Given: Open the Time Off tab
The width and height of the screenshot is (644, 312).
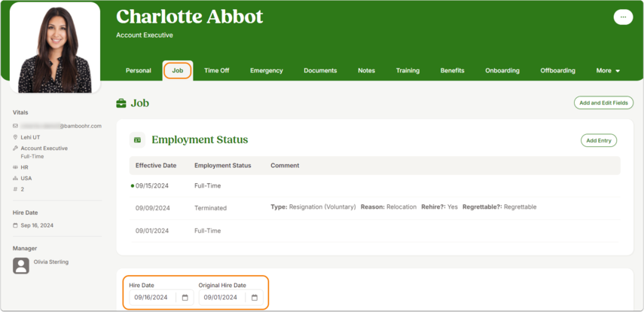Looking at the screenshot, I should point(217,71).
